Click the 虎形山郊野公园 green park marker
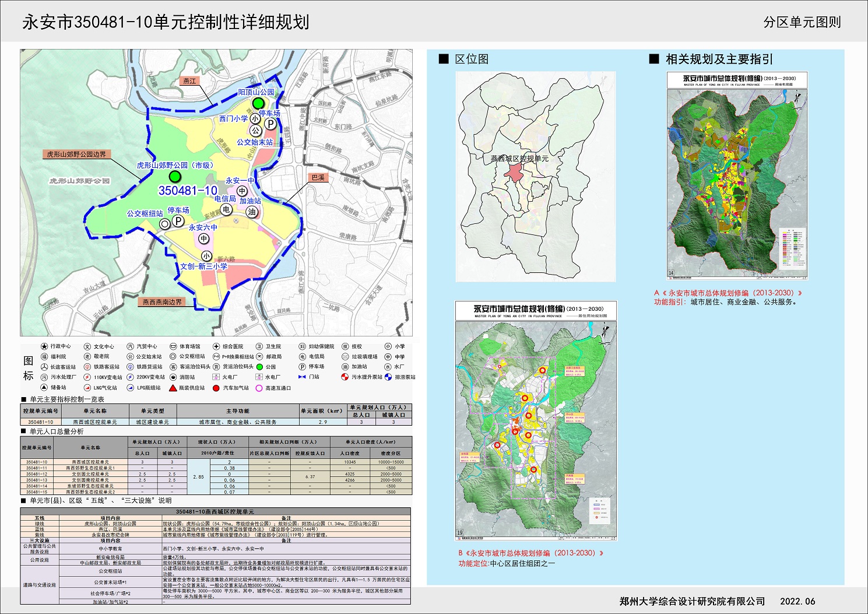This screenshot has height=614, width=868. (x=174, y=177)
